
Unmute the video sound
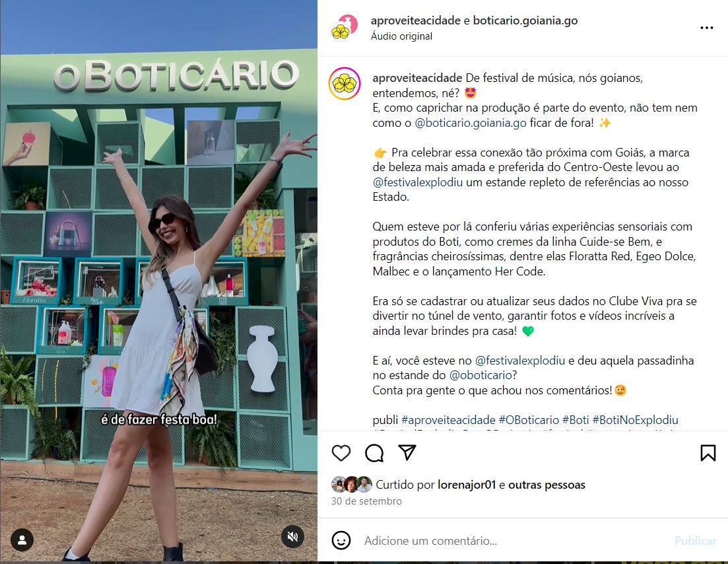(x=292, y=537)
